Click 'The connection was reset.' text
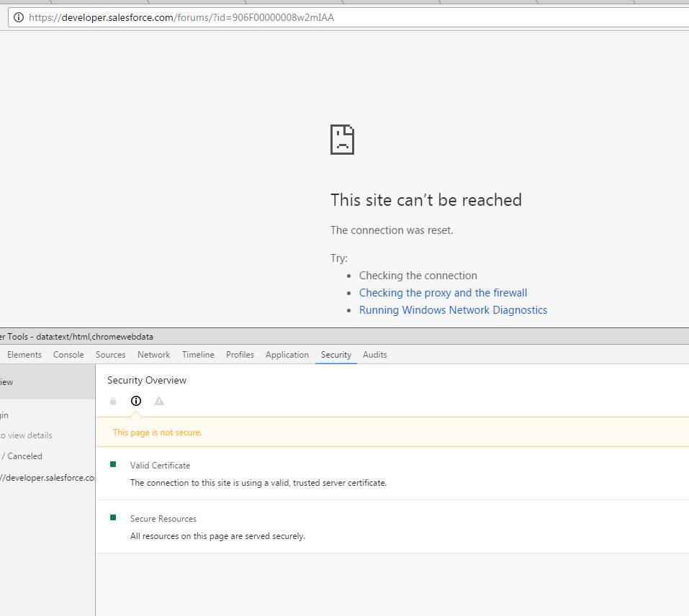The image size is (689, 616). coord(392,230)
